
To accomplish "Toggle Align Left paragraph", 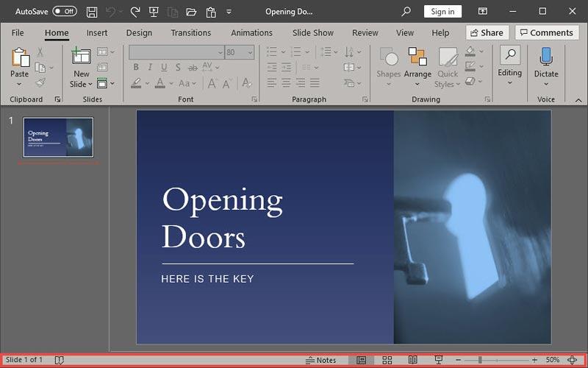I will pos(272,82).
